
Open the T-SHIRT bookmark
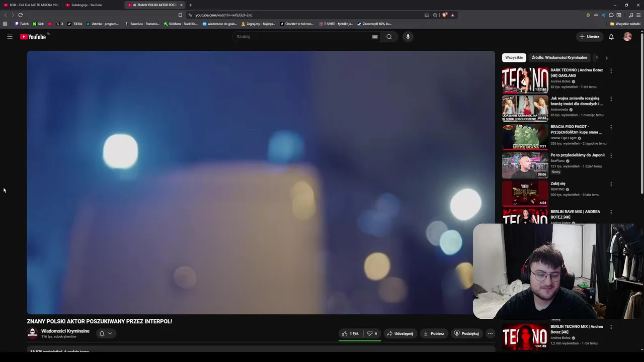point(336,24)
